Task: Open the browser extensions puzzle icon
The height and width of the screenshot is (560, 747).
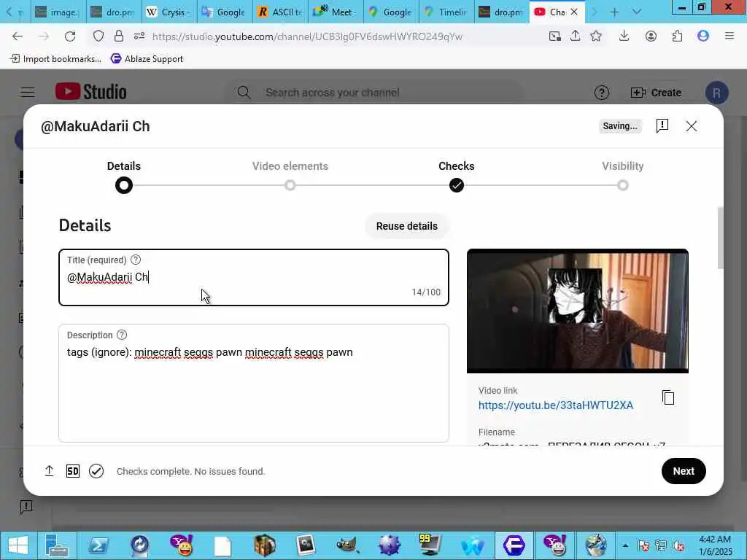Action: 677,36
